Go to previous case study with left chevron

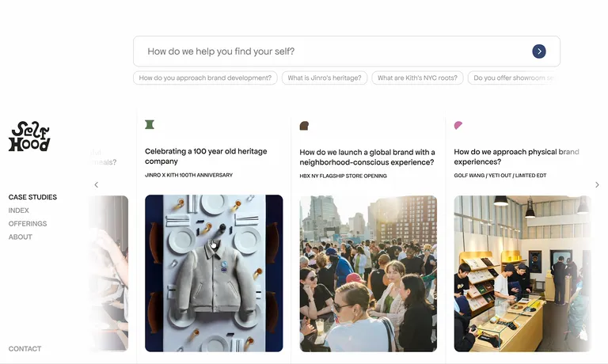pyautogui.click(x=96, y=185)
